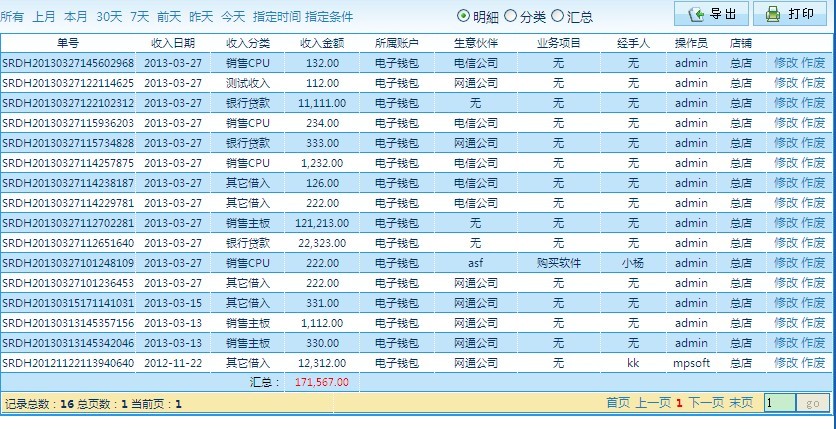This screenshot has height=429, width=836.
Task: Jump to 末页 last page
Action: click(740, 403)
